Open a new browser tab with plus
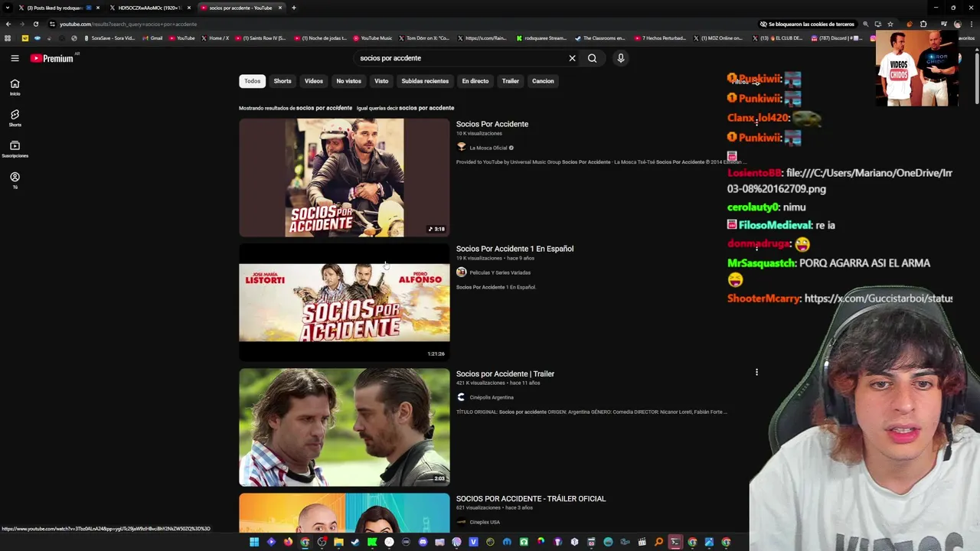 pyautogui.click(x=293, y=8)
